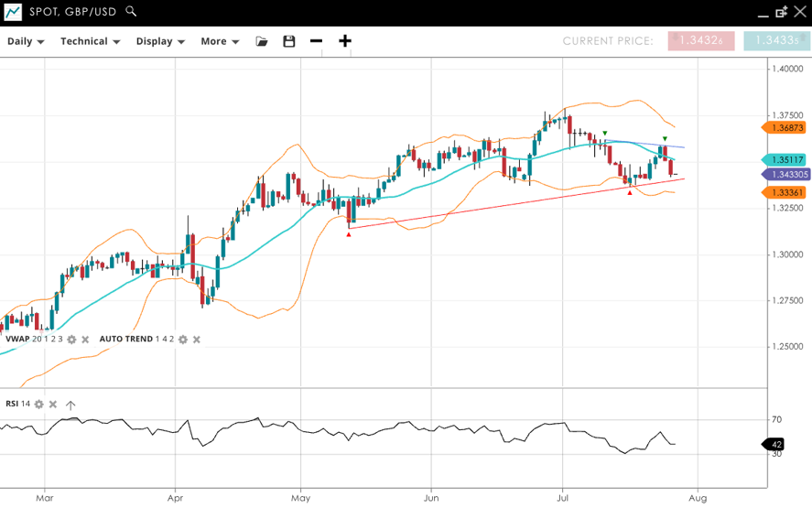Remove the AUTO TREND indicator

pyautogui.click(x=197, y=340)
